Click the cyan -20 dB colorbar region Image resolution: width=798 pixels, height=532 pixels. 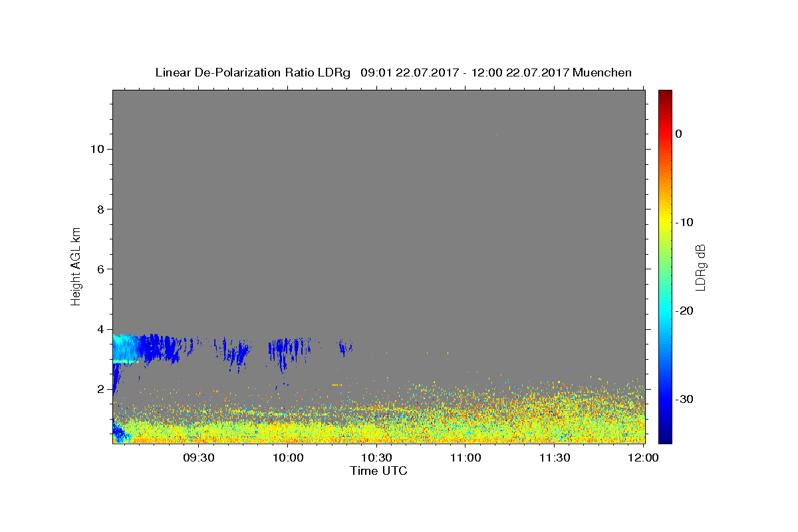coord(665,311)
